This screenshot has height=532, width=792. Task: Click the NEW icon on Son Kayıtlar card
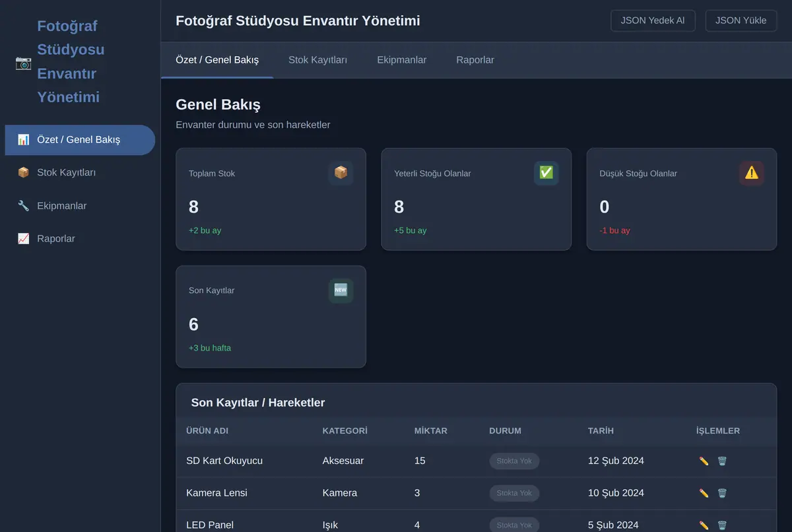tap(341, 290)
